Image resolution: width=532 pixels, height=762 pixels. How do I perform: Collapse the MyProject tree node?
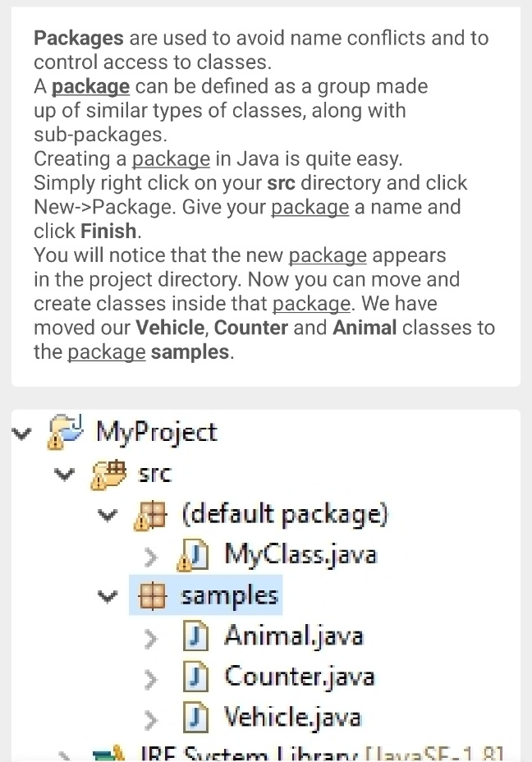[x=22, y=433]
